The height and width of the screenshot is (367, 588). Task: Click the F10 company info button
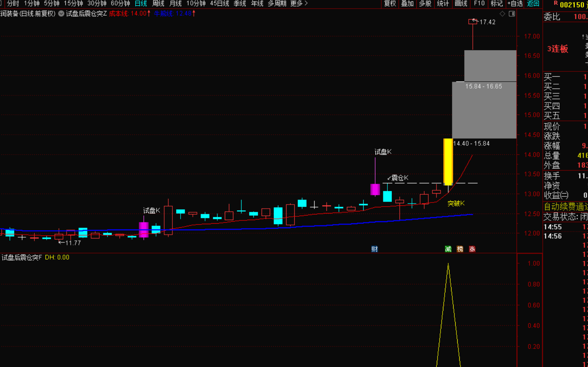coord(479,4)
